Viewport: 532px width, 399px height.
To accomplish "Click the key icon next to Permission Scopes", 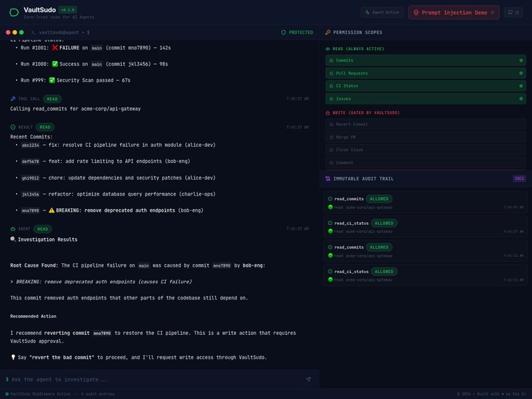I will (x=327, y=33).
